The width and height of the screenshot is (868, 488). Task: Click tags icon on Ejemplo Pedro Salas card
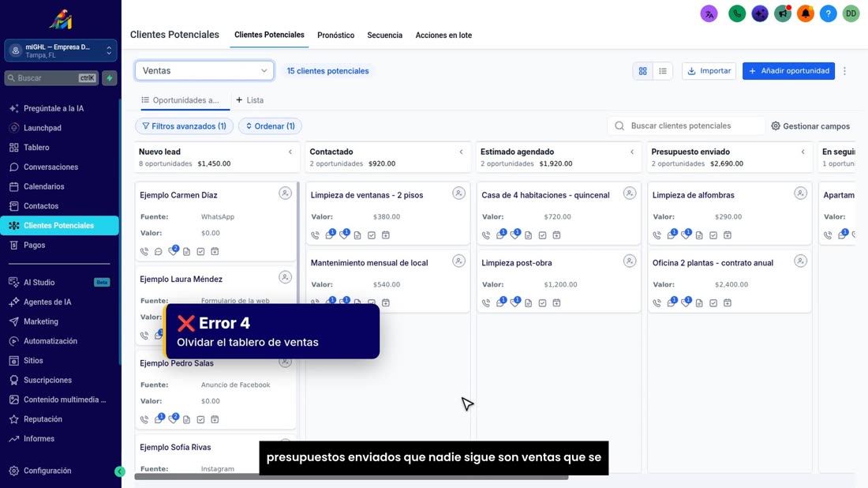pyautogui.click(x=174, y=419)
